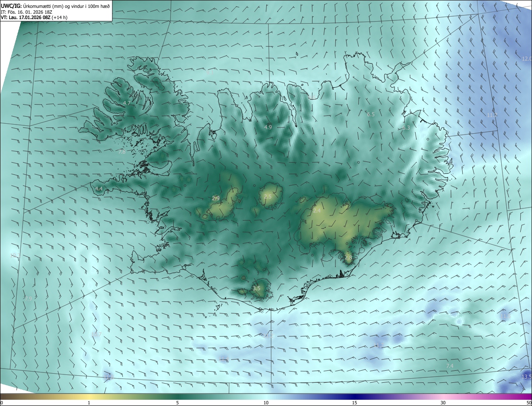
Task: Click the 4.9 value on the map
Action: pyautogui.click(x=268, y=127)
